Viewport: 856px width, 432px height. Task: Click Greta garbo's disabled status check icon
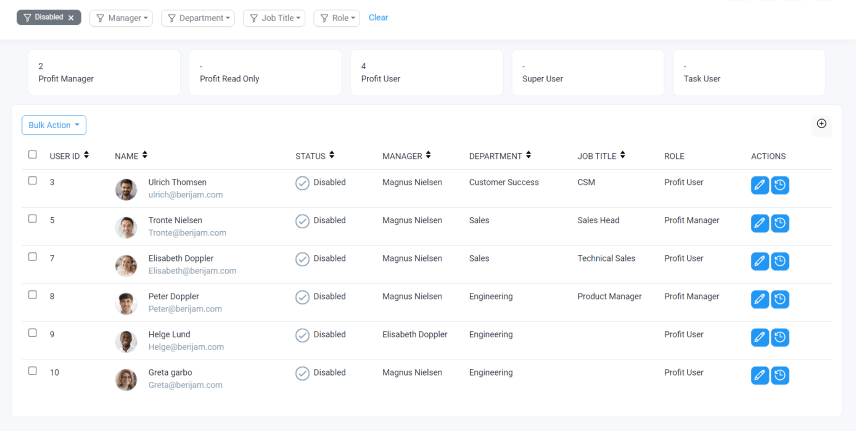coord(302,373)
